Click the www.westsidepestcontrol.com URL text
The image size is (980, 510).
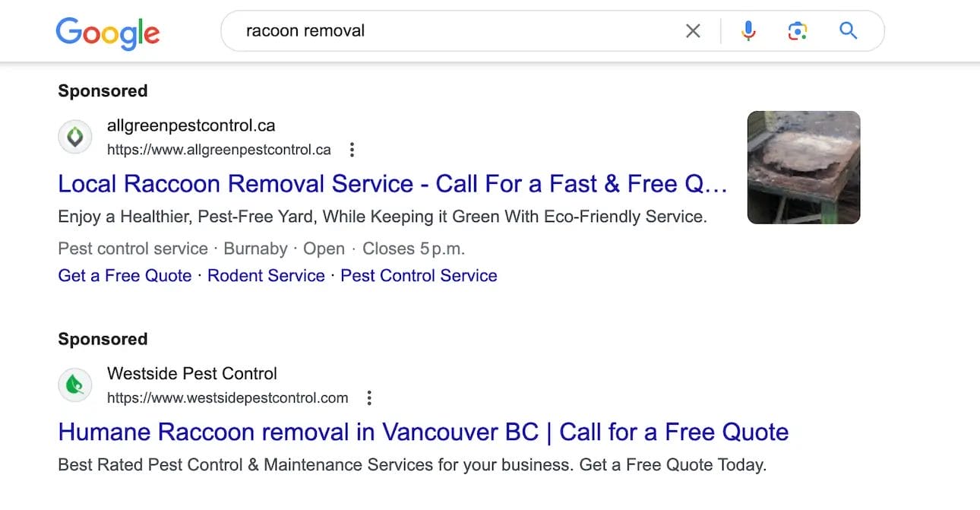coord(227,398)
